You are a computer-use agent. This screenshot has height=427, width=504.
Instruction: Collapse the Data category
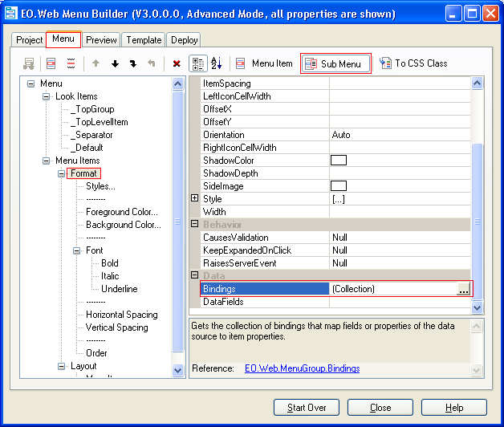point(194,275)
